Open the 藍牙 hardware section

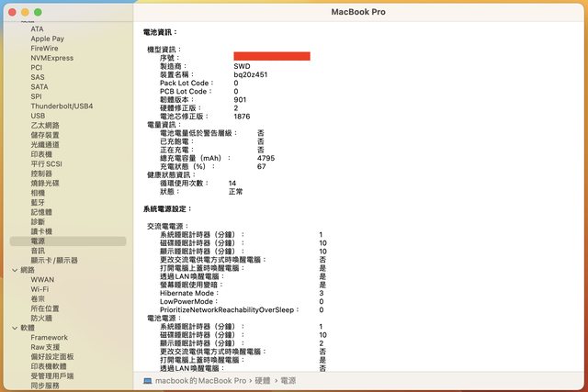[x=38, y=202]
